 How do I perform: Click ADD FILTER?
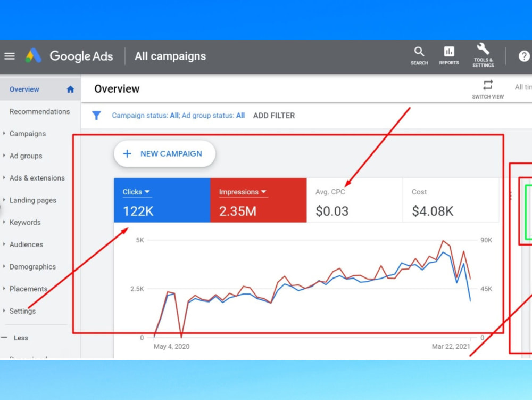(274, 116)
